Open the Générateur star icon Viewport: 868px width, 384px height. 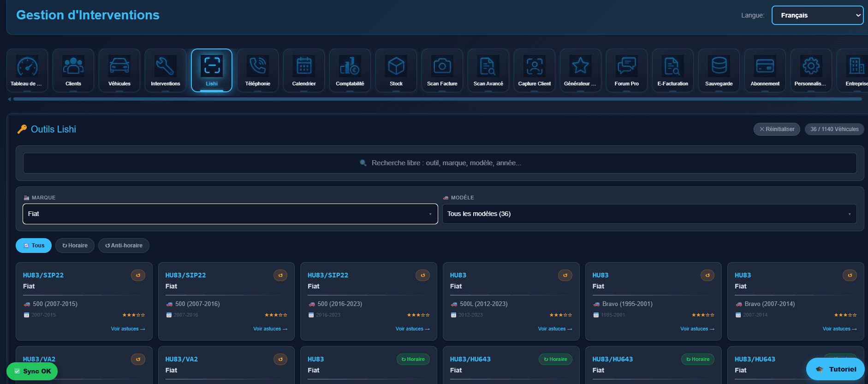click(581, 70)
